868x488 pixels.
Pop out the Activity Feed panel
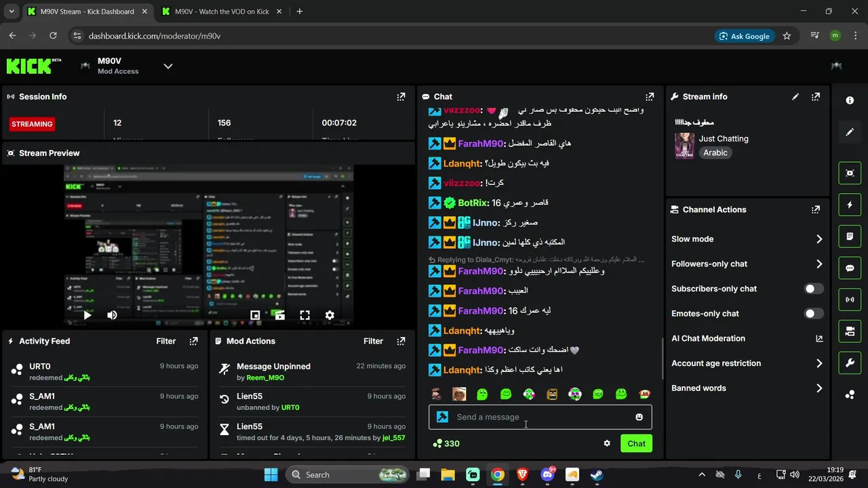click(193, 341)
